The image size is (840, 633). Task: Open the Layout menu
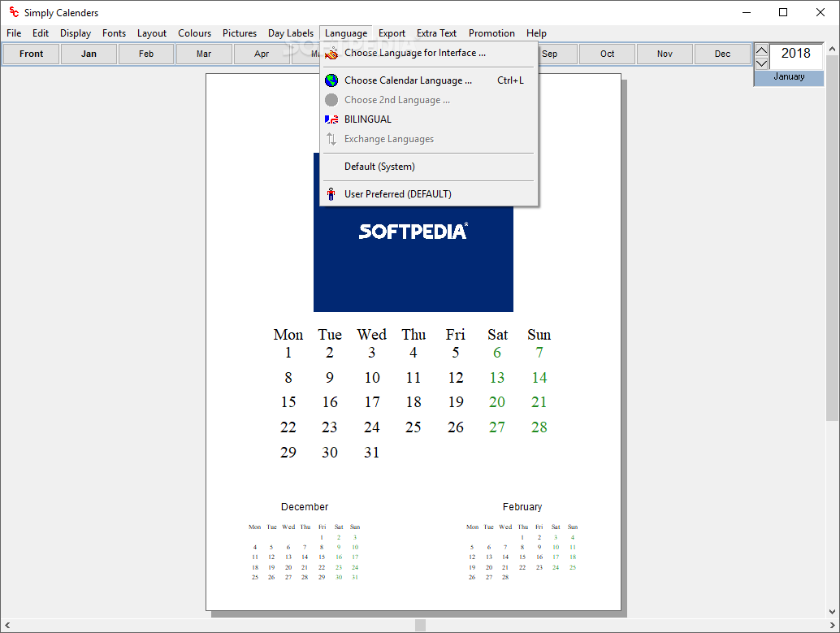click(x=152, y=33)
